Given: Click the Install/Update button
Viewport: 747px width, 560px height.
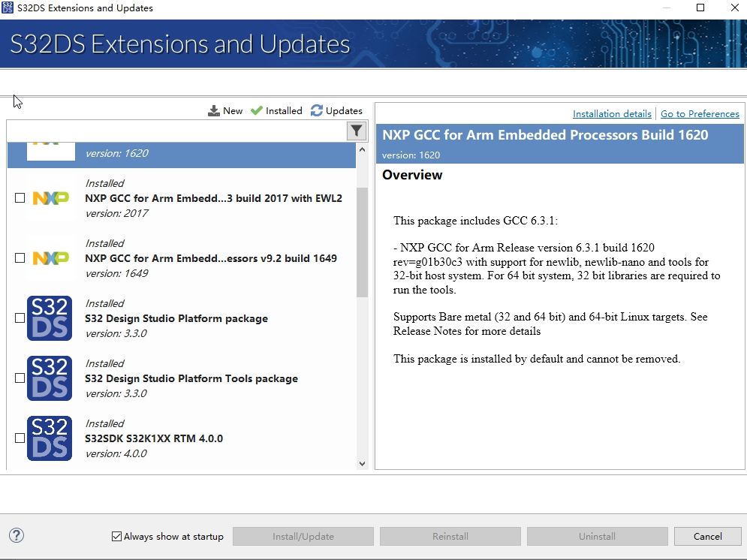Looking at the screenshot, I should tap(303, 536).
